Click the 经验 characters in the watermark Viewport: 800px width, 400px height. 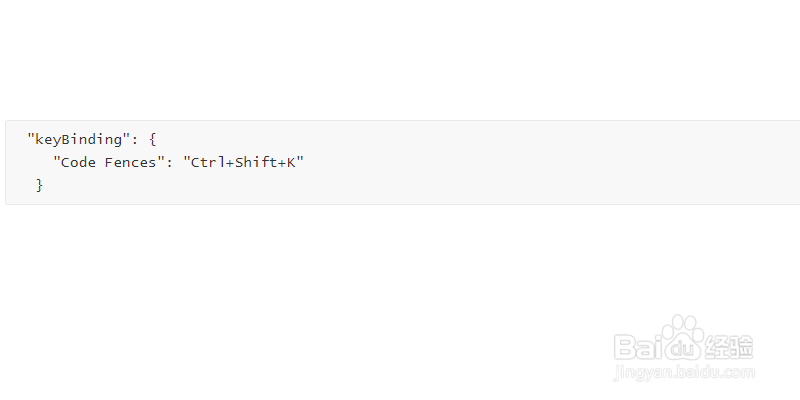pos(729,346)
